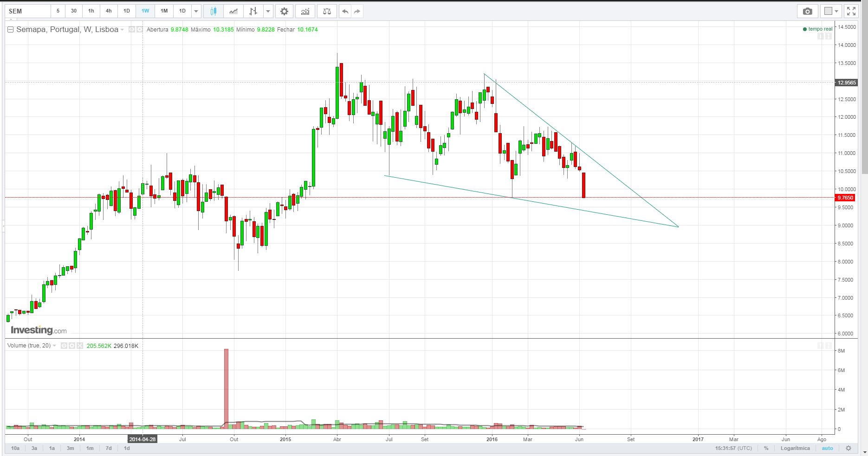The width and height of the screenshot is (868, 456).
Task: Click the UTC clock time display
Action: tap(733, 448)
